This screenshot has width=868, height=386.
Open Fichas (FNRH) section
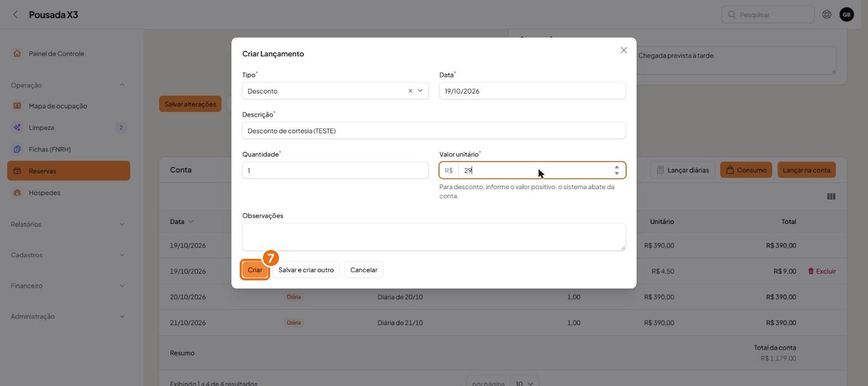(69, 149)
